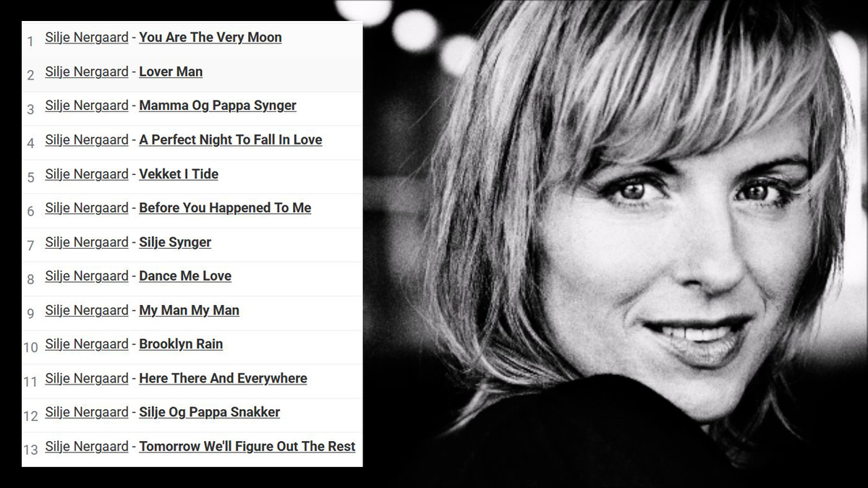This screenshot has width=868, height=488.
Task: Open the Vekket I Tide song link
Action: coord(179,174)
